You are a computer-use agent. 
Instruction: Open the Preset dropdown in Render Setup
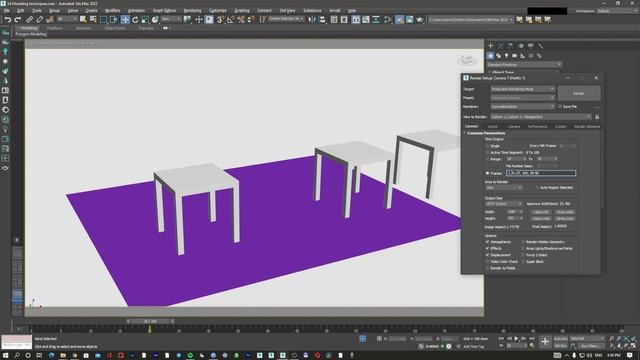click(x=522, y=98)
